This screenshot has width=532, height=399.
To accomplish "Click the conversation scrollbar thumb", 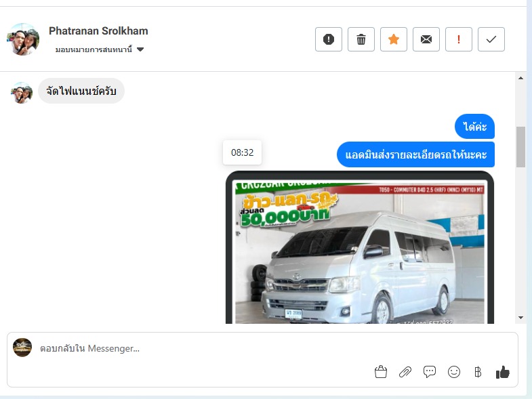I will coord(520,147).
